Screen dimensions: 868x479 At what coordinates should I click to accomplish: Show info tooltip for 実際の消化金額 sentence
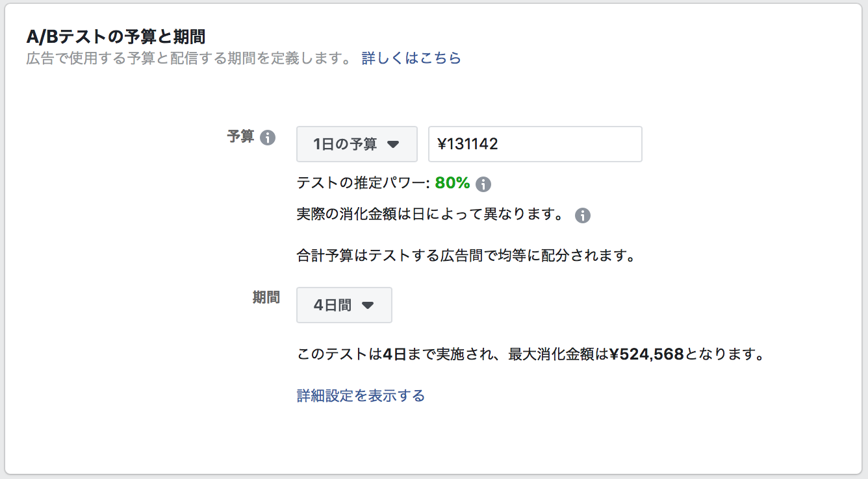click(x=583, y=215)
